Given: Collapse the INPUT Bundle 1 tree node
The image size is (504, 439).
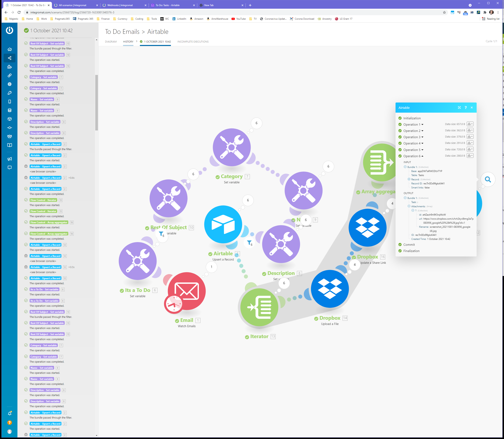Looking at the screenshot, I should 405,167.
